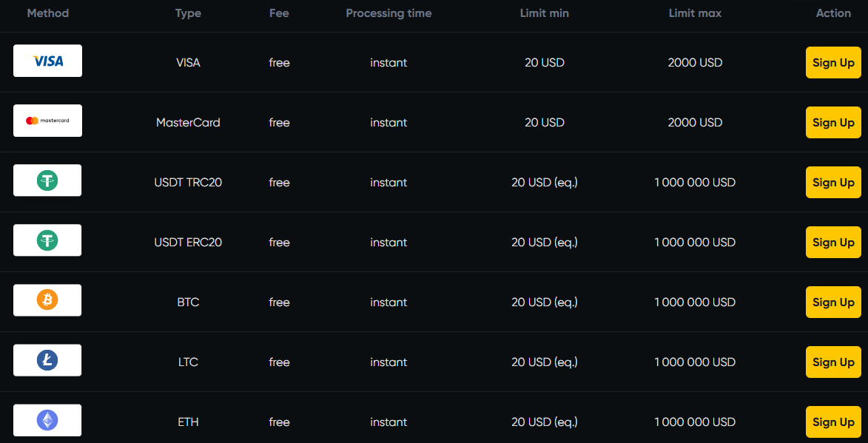Screen dimensions: 868x443
Task: Click the Processing time column header
Action: point(388,13)
